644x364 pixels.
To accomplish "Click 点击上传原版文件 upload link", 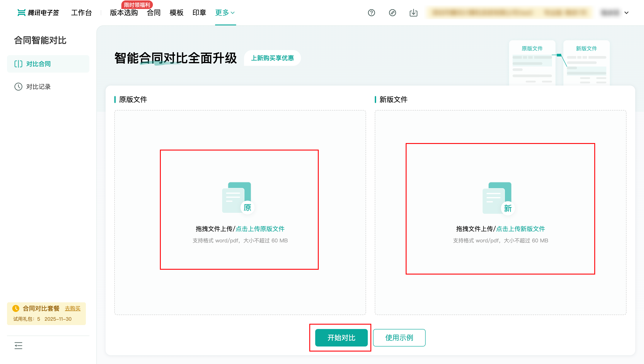I will click(x=260, y=229).
